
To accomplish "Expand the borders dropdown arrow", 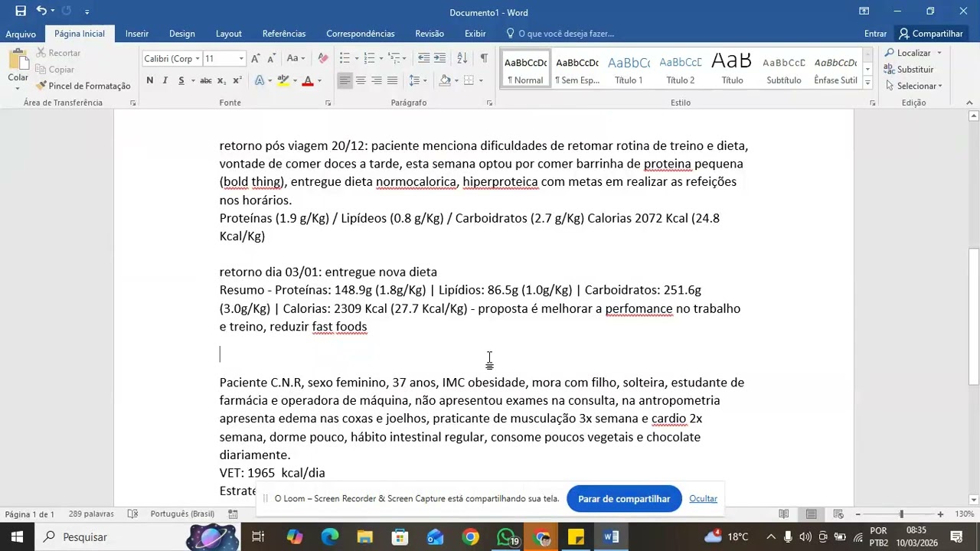I will pyautogui.click(x=481, y=80).
